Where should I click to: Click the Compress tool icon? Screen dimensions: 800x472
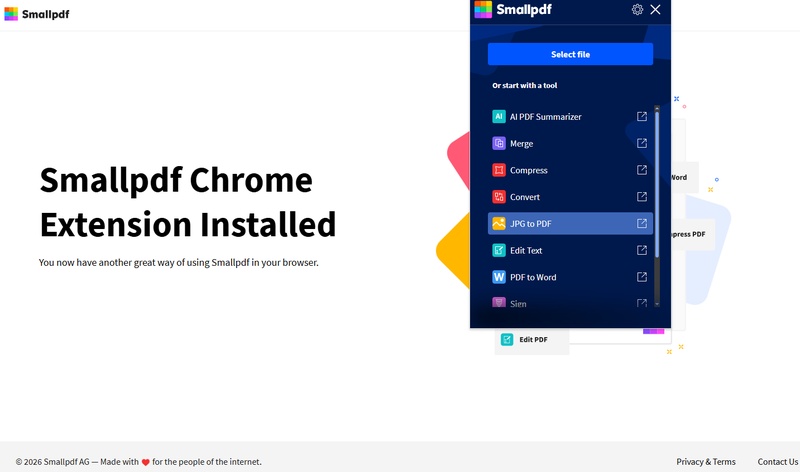click(498, 170)
